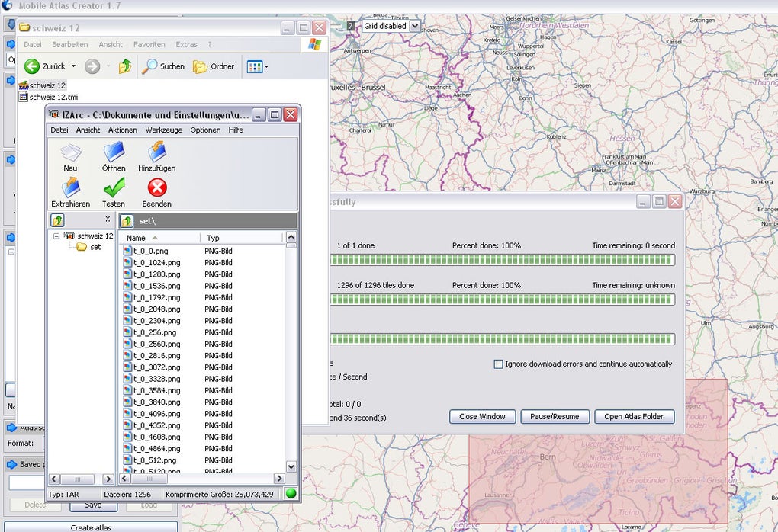Click the Extrahieren icon
The width and height of the screenshot is (778, 532).
coord(70,187)
